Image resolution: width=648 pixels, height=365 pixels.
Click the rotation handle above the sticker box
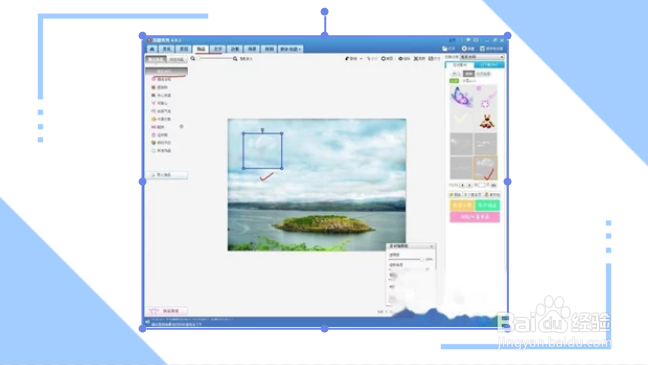pyautogui.click(x=262, y=130)
